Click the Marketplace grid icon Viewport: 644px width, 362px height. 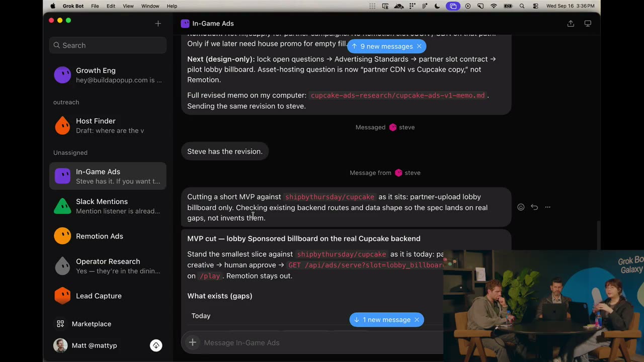(60, 324)
